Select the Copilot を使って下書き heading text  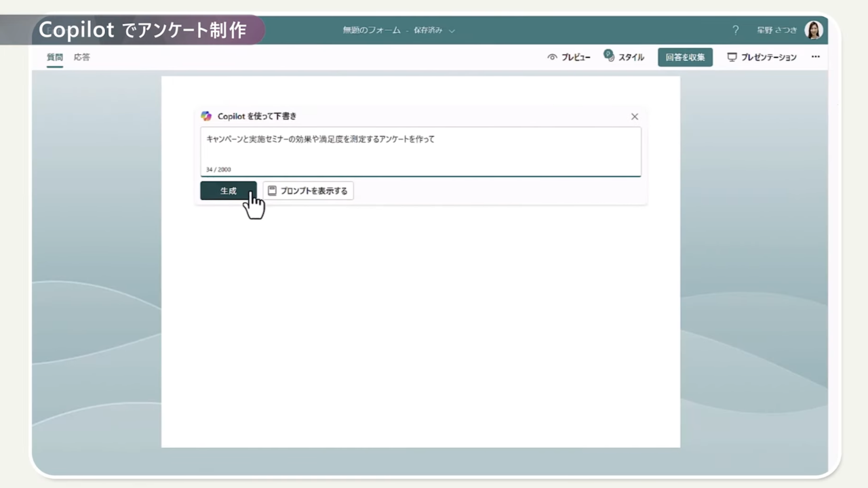tap(257, 117)
